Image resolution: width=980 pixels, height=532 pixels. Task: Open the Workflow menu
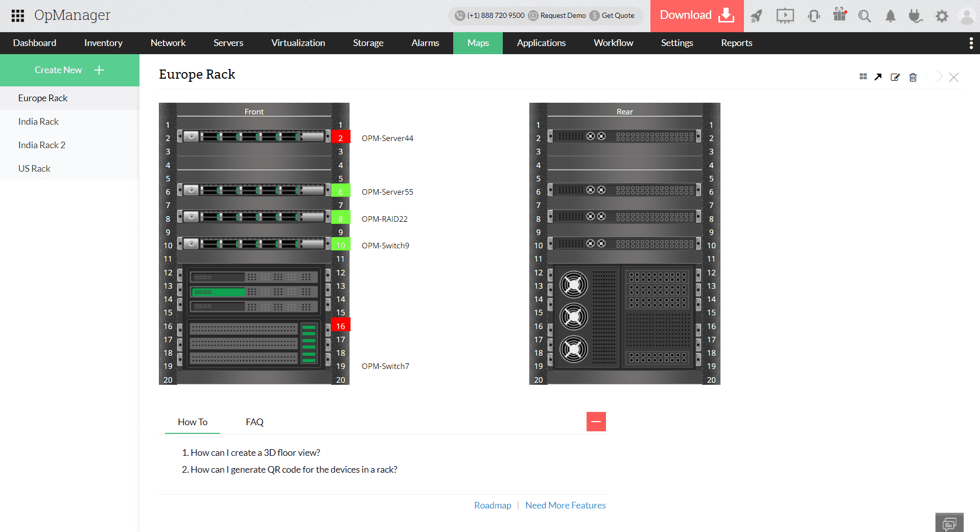pyautogui.click(x=613, y=43)
